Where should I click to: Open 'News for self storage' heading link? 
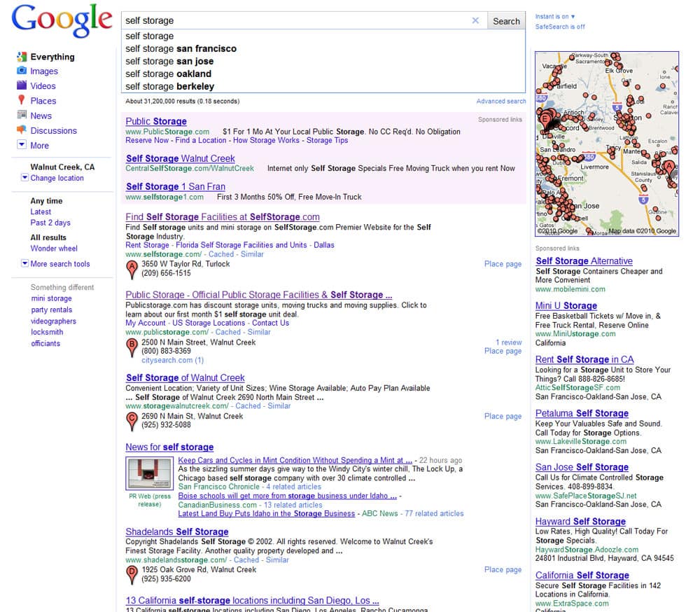(x=169, y=447)
